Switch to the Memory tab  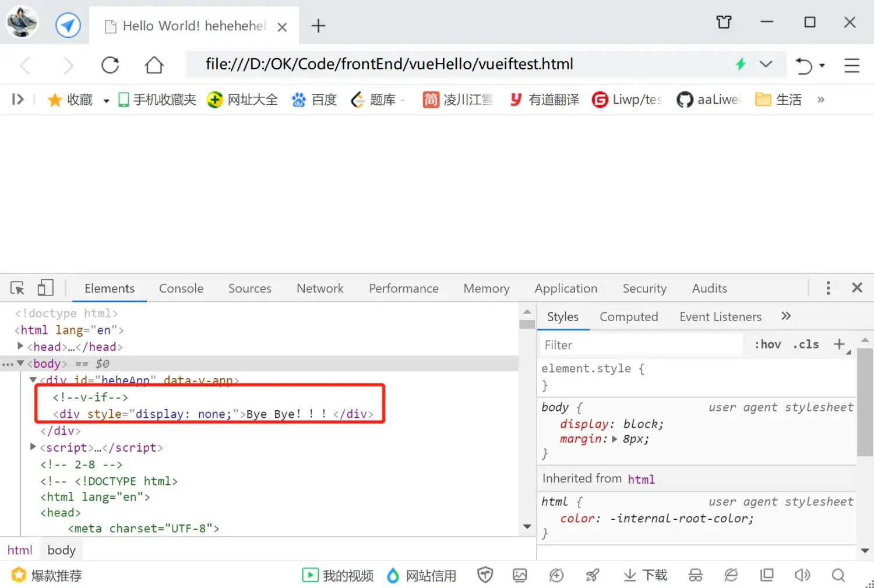487,288
